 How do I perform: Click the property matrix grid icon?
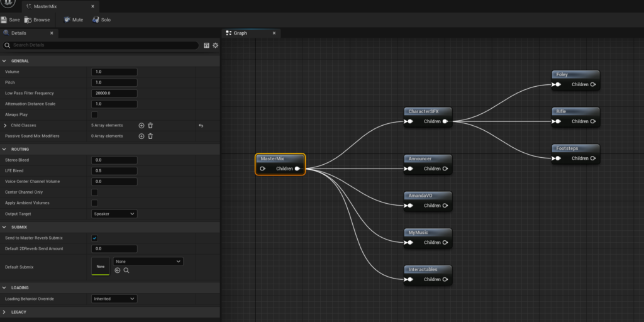[206, 45]
